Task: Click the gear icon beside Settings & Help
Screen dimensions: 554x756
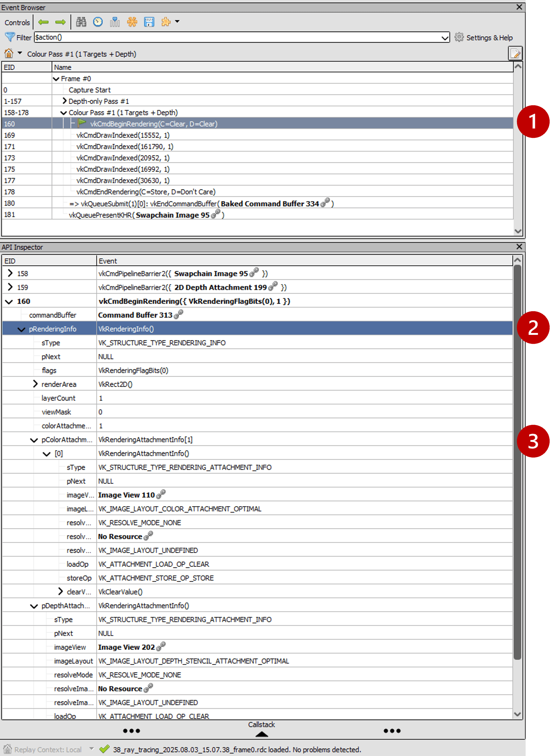Action: pos(459,37)
